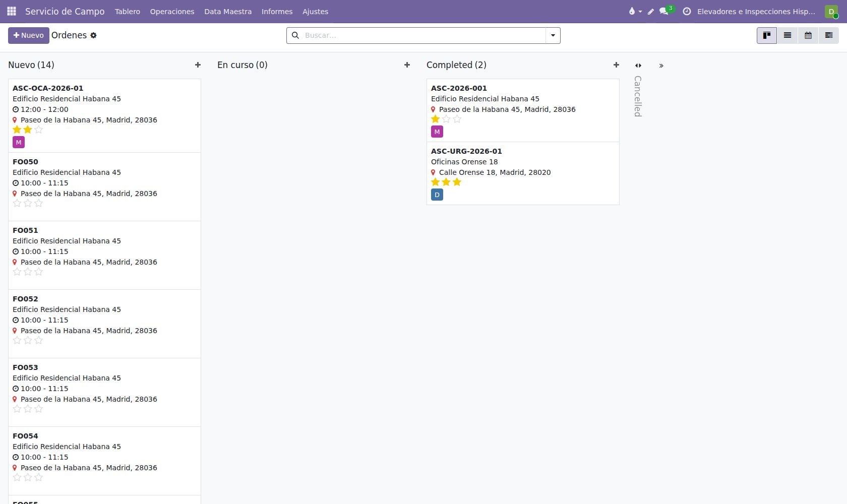This screenshot has width=847, height=504.
Task: Open order card ASC-URG-2026-01
Action: click(523, 173)
